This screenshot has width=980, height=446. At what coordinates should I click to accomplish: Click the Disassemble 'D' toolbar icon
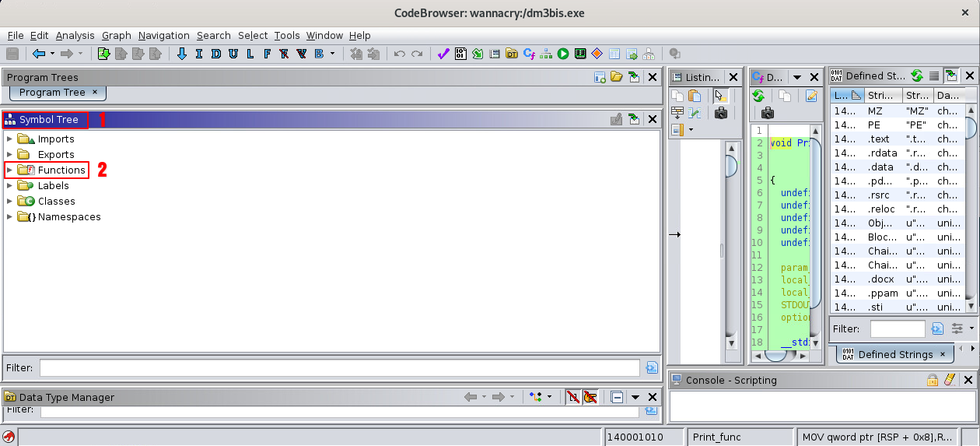coord(215,54)
